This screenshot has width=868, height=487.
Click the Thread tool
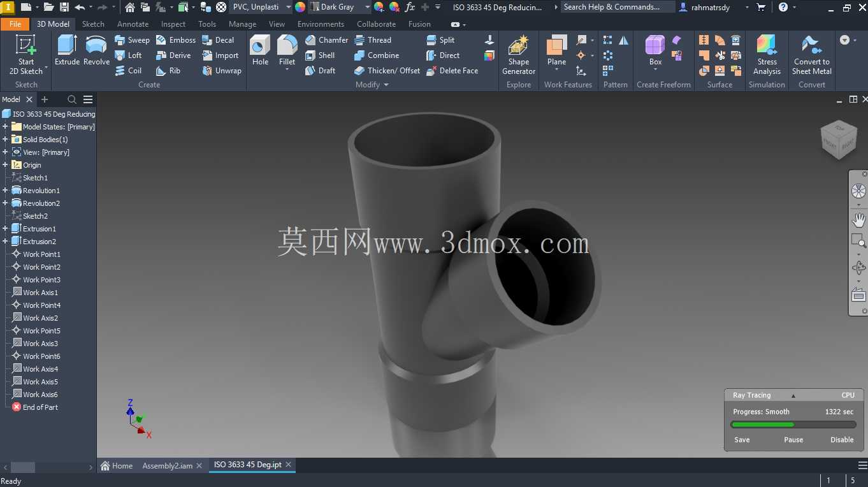coord(373,40)
